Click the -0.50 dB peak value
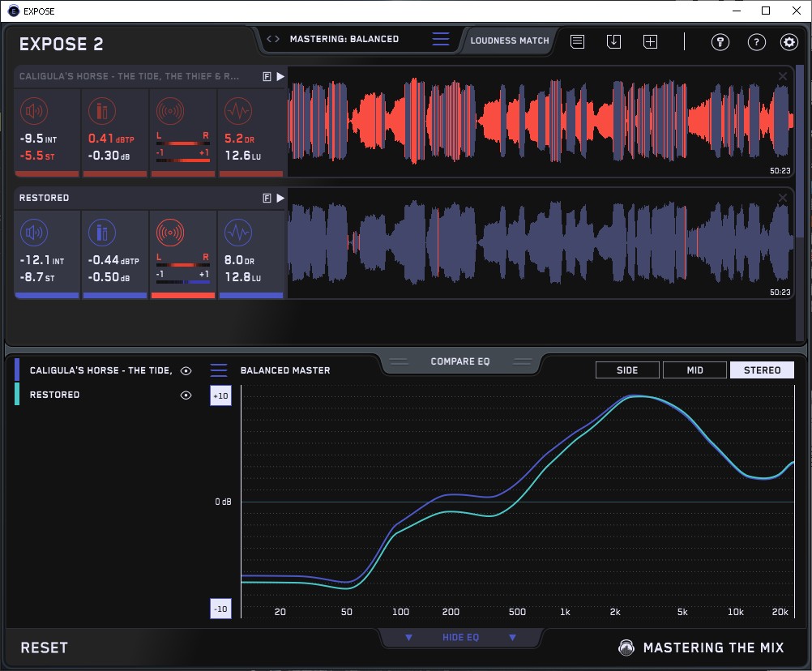 coord(109,277)
